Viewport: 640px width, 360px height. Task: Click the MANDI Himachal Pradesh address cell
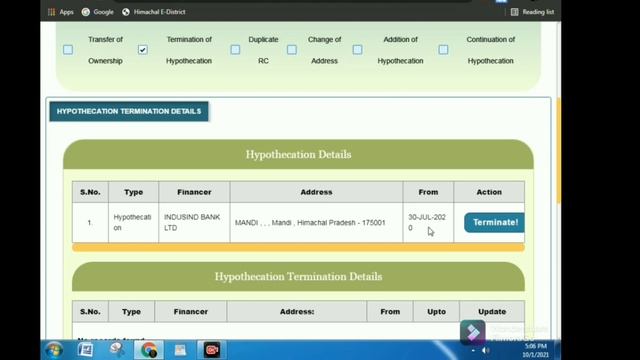pyautogui.click(x=316, y=222)
